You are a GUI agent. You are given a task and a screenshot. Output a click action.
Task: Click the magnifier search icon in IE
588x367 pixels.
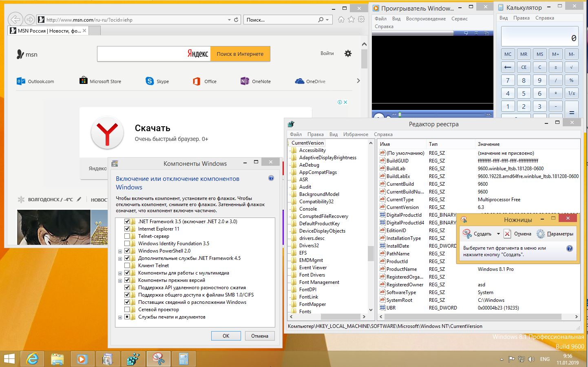(321, 20)
